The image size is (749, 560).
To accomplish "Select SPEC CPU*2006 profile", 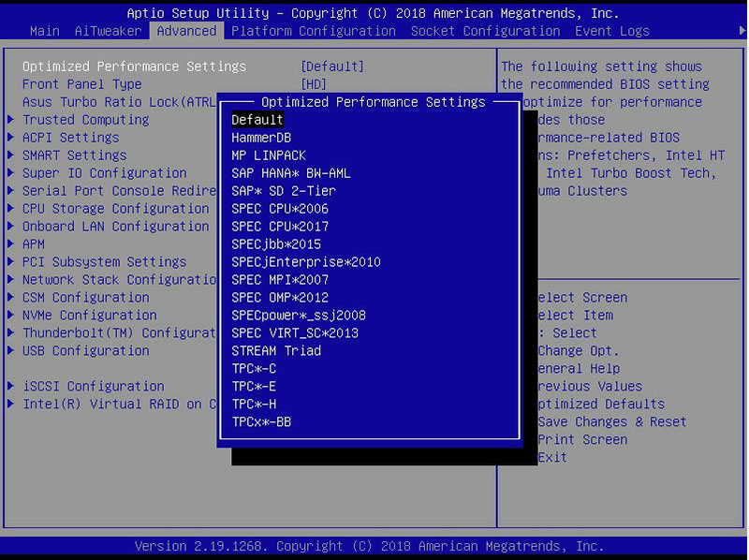I will coord(280,209).
